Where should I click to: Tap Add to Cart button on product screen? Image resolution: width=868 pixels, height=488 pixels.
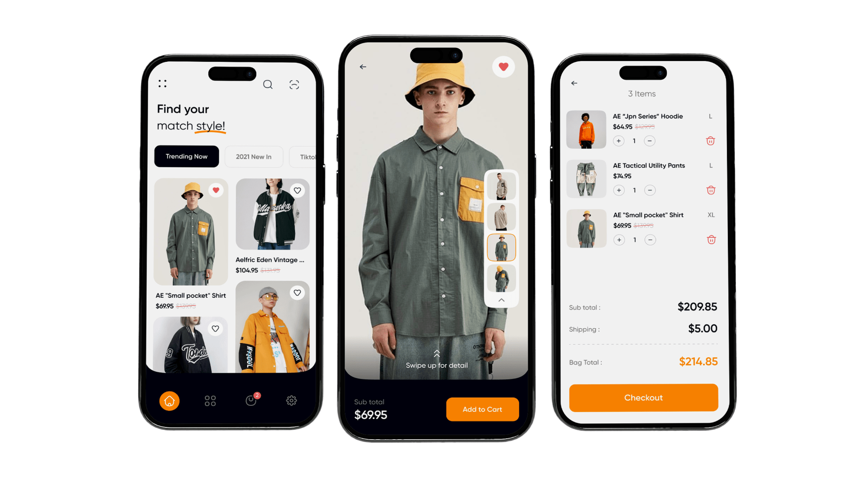[x=481, y=409]
